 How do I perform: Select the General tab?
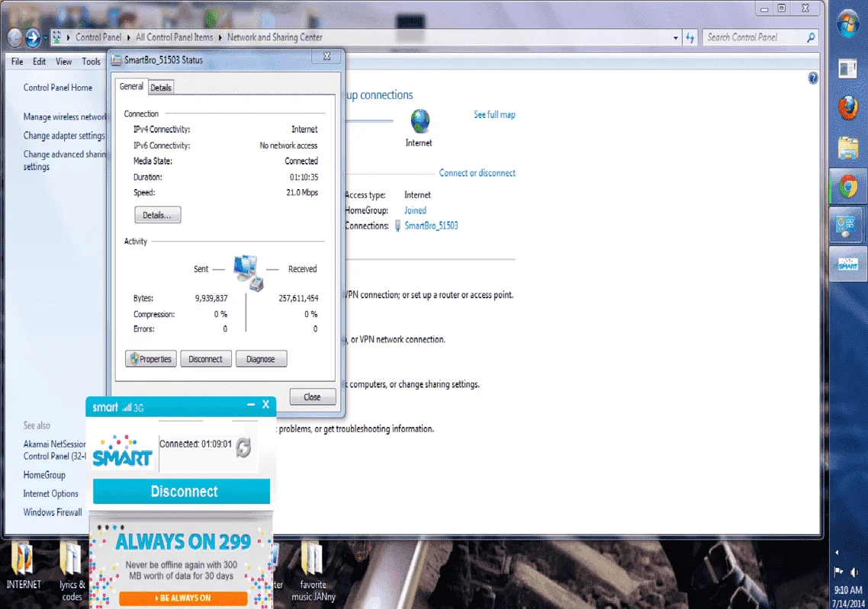(131, 86)
